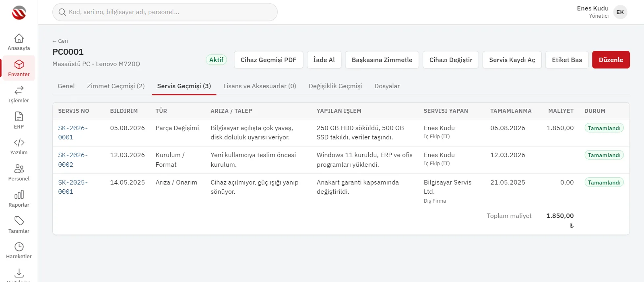The width and height of the screenshot is (644, 282).
Task: Open the ERP document icon
Action: pos(19,116)
